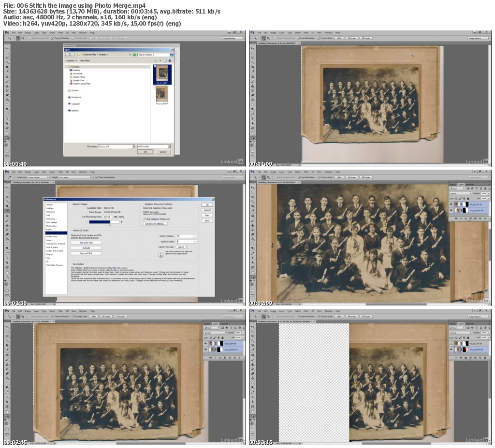495x448 pixels.
Task: Open History States dropdown in Preferences dialog
Action: coord(195,236)
